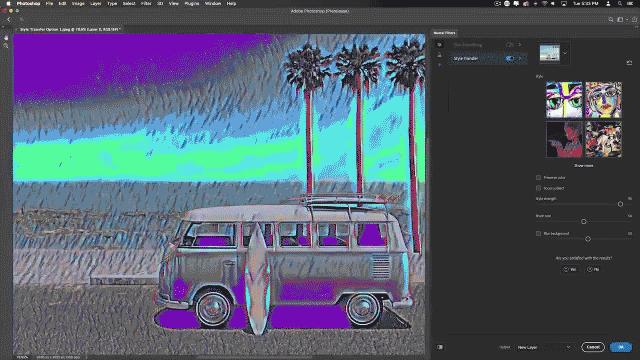Screen dimensions: 640x360
Task: Click the Show more styles link
Action: pos(584,166)
